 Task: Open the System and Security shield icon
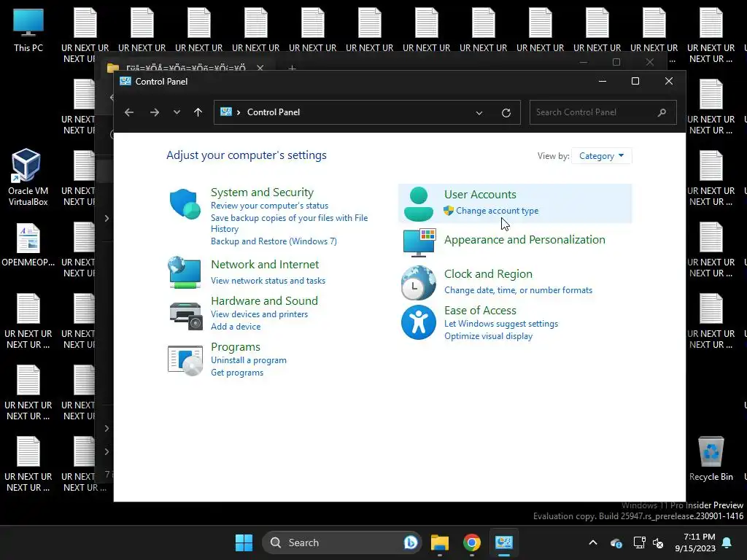185,204
